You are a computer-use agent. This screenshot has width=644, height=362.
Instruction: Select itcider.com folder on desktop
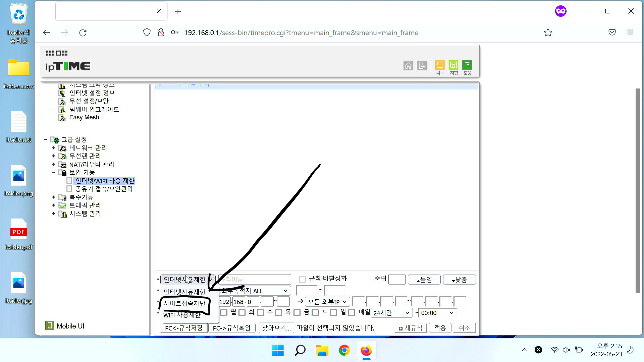pos(19,74)
